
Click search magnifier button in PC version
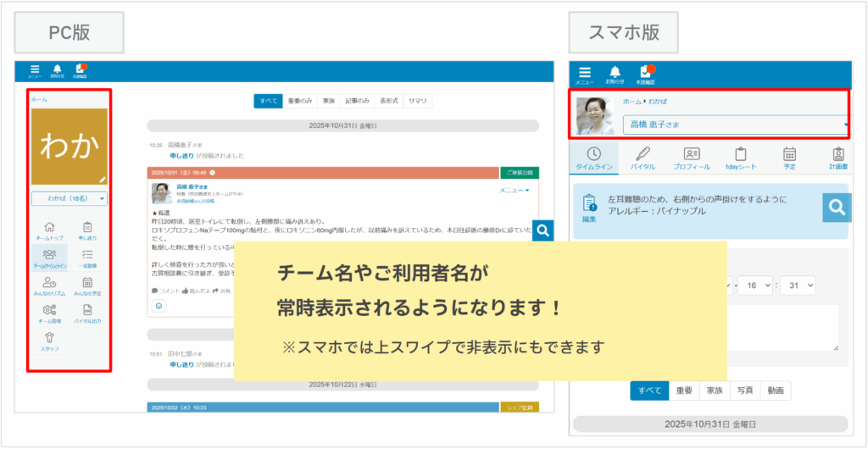click(543, 230)
